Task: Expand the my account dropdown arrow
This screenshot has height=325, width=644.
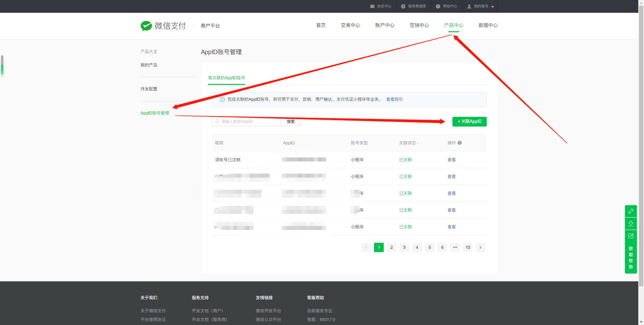Action: point(492,7)
